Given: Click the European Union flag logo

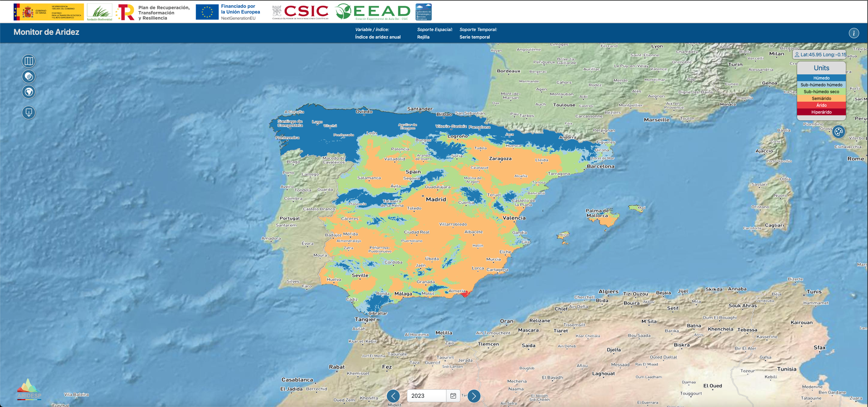Looking at the screenshot, I should coord(207,12).
